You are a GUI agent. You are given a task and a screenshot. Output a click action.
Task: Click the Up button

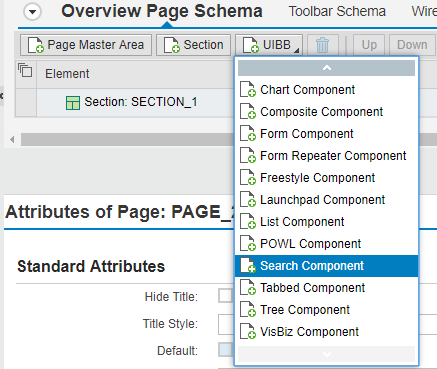pyautogui.click(x=369, y=45)
